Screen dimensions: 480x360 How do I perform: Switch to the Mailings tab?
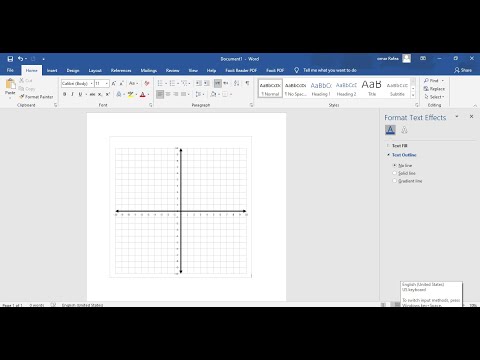(149, 70)
